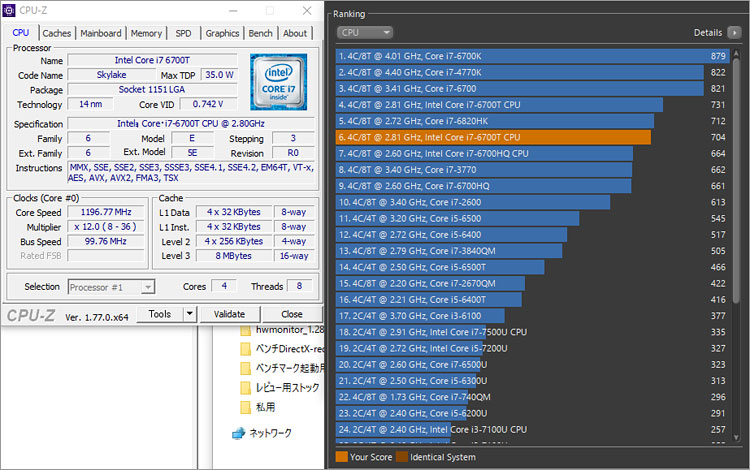The width and height of the screenshot is (750, 470).
Task: Click the Bus Speed value 99.76 MHz
Action: [106, 241]
